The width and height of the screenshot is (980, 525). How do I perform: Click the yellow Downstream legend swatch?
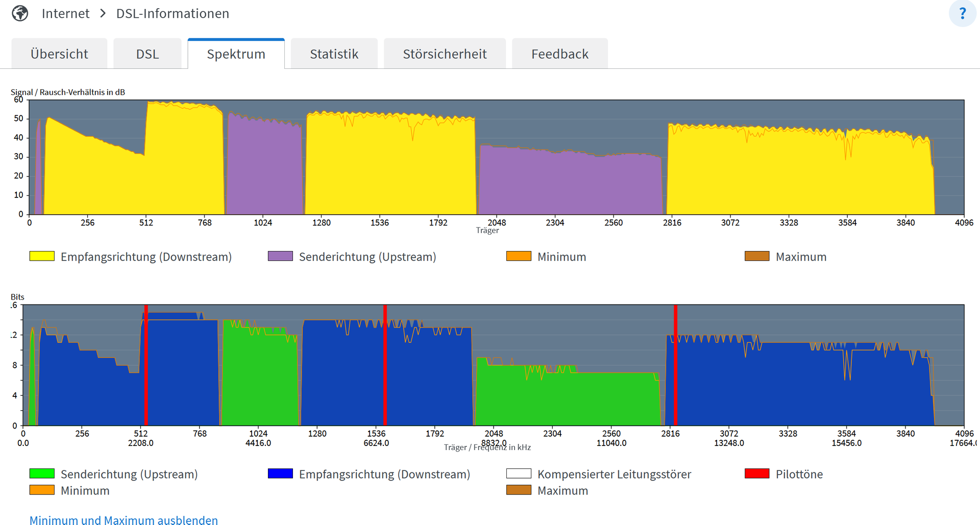[42, 256]
